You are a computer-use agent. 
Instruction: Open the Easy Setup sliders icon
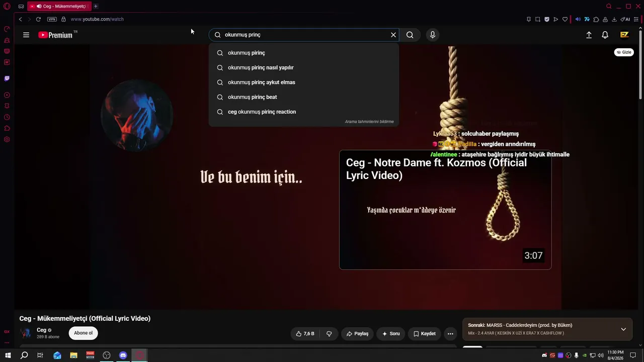click(x=636, y=19)
